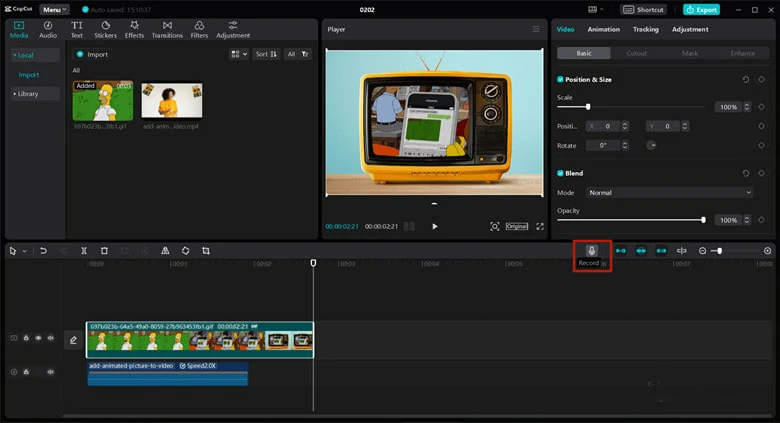Expand the Local section
This screenshot has height=423, width=780.
coord(35,55)
